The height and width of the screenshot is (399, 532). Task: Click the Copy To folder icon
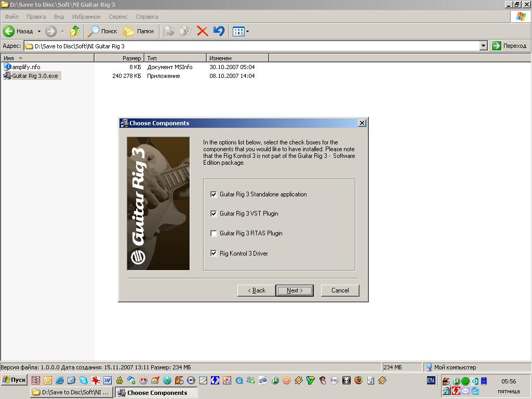click(185, 31)
